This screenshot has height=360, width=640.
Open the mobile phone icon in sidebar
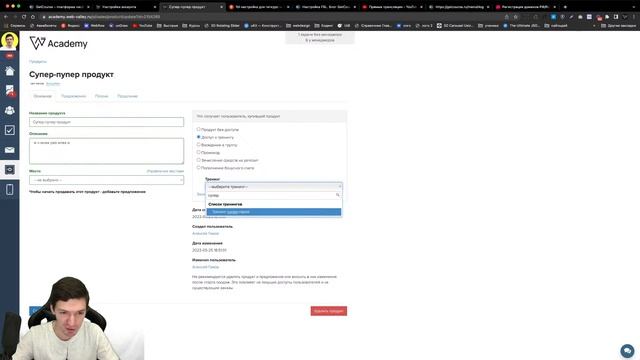pyautogui.click(x=10, y=189)
